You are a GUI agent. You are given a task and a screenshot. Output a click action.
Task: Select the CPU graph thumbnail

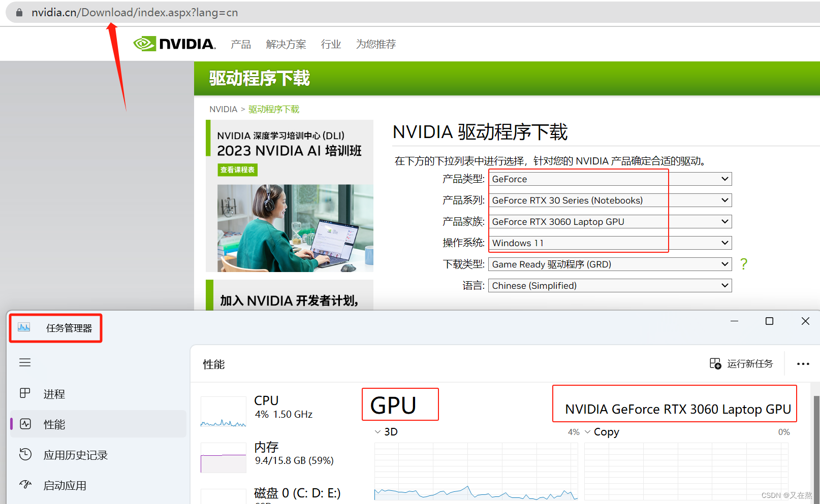[x=223, y=411]
